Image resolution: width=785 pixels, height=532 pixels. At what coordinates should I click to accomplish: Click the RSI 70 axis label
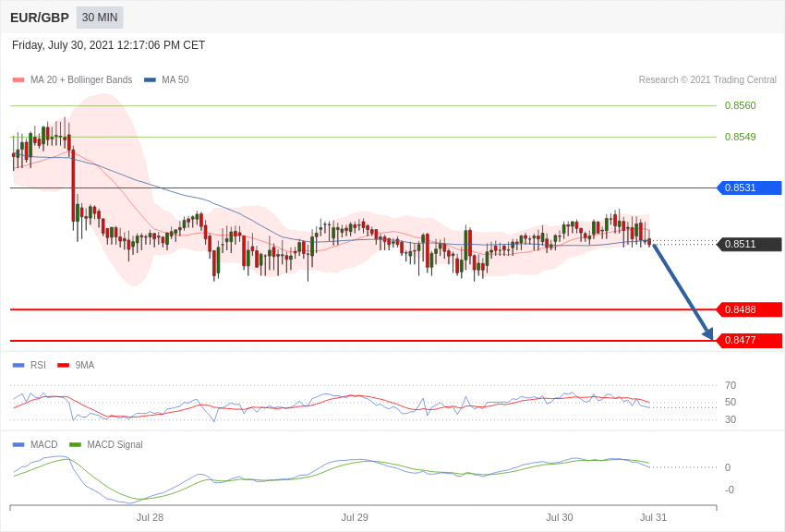point(731,385)
